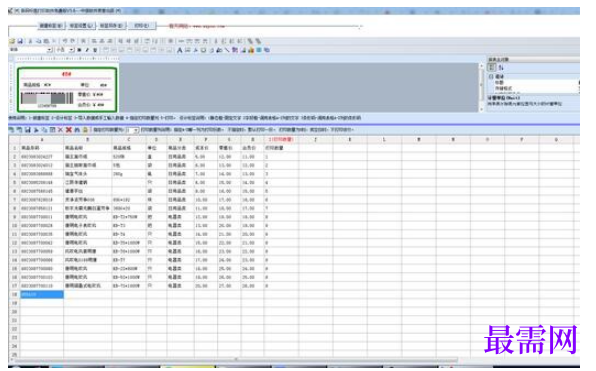Sort properties alphabetically in property panel
Viewport: 596px width, 371px height.
tap(501, 67)
